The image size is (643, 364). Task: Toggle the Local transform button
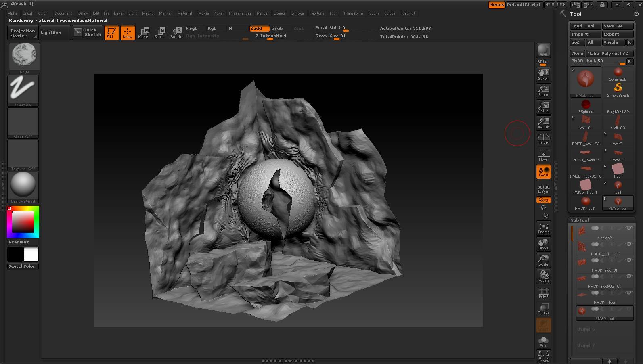coord(543,172)
